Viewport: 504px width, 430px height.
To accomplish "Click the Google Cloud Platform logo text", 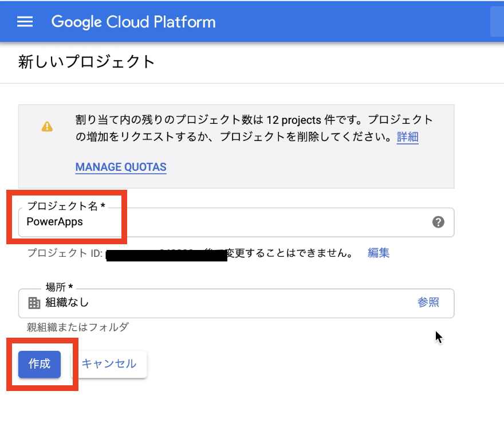I will 133,22.
